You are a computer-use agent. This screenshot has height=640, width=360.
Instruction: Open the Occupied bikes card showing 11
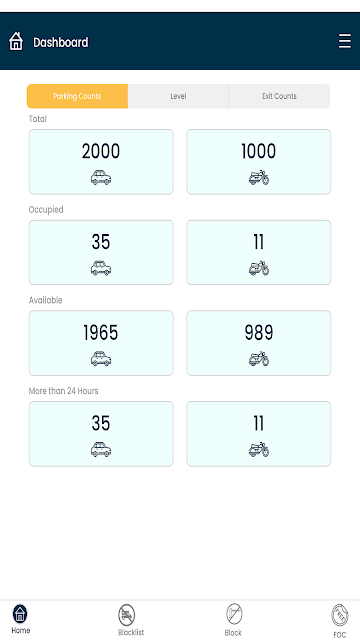tap(259, 253)
